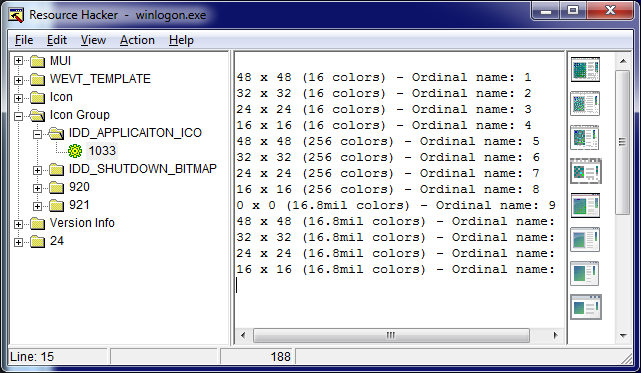Select the 921 tree label
Screen dimensions: 641x373
pyautogui.click(x=79, y=205)
